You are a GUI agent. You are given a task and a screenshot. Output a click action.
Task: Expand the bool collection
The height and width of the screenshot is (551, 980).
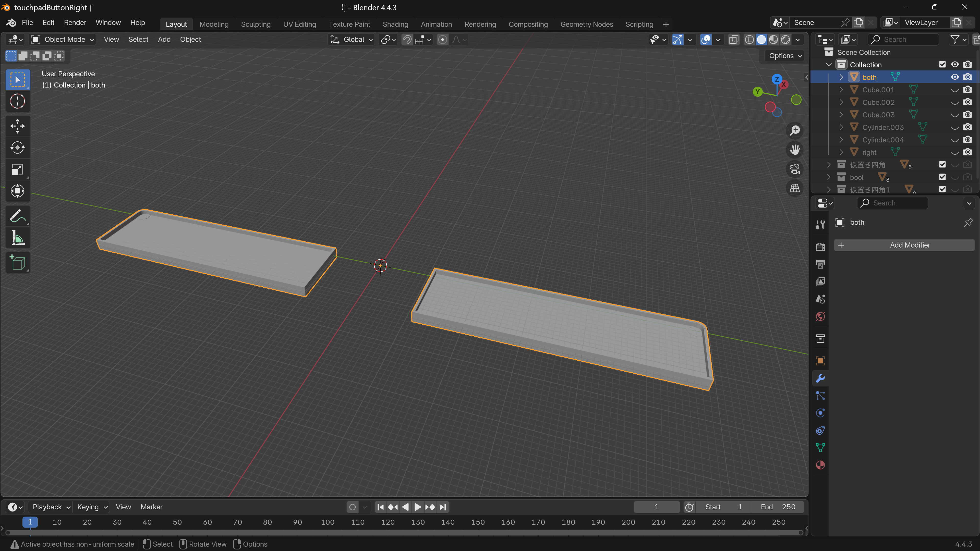829,177
